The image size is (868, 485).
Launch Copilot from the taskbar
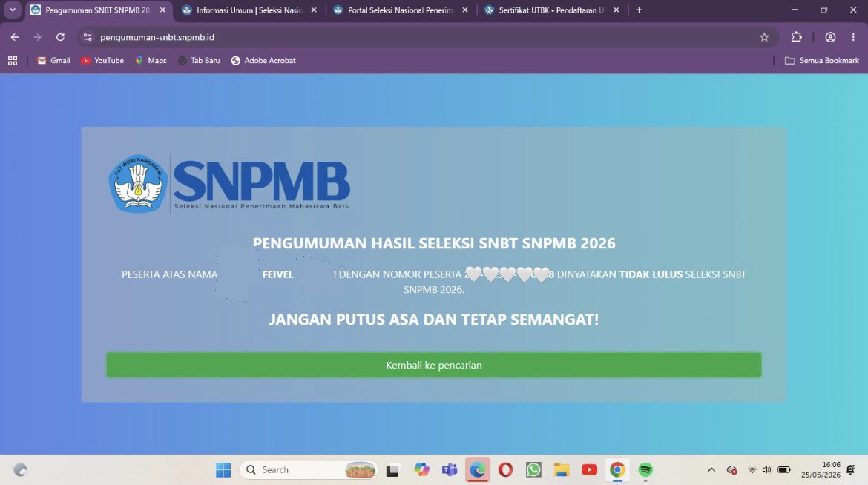click(421, 470)
